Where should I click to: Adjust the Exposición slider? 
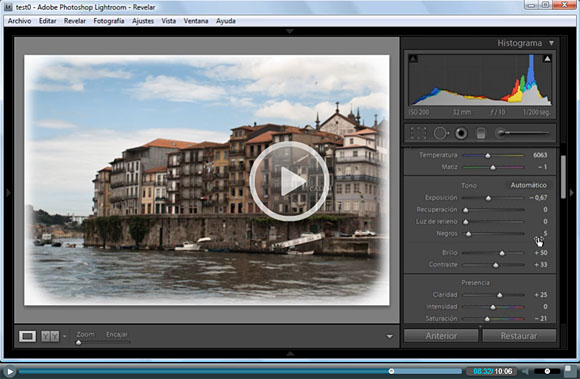coord(488,198)
